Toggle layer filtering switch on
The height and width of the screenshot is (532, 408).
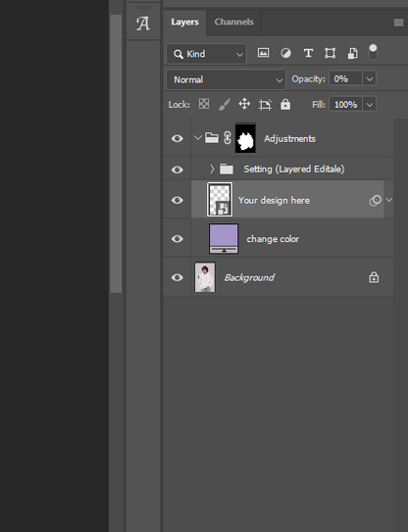click(373, 52)
